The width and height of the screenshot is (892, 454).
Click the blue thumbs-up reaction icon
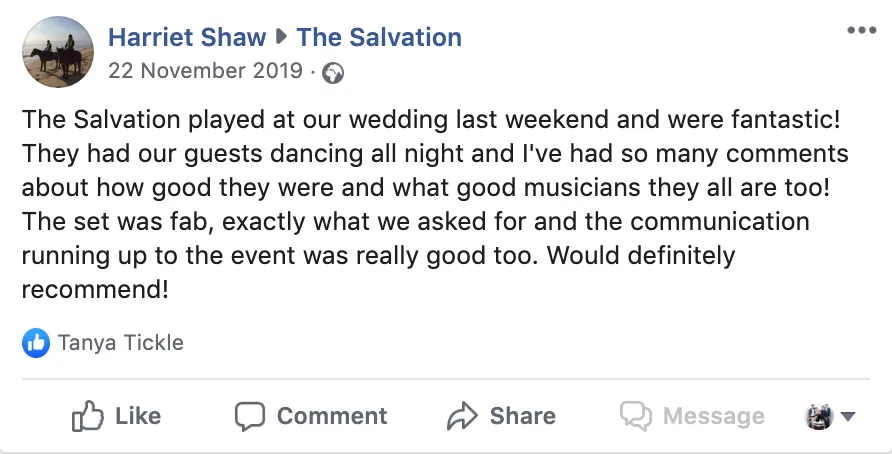tap(36, 343)
